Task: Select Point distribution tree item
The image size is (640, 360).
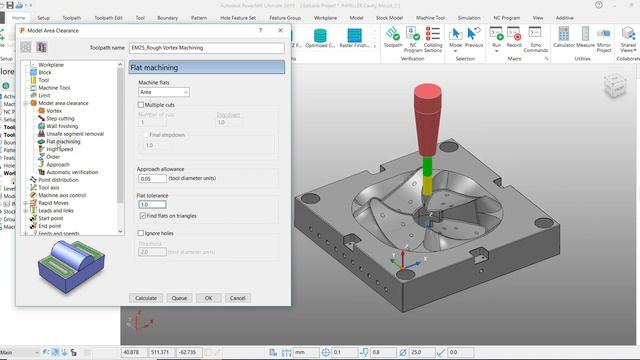Action: pos(58,180)
